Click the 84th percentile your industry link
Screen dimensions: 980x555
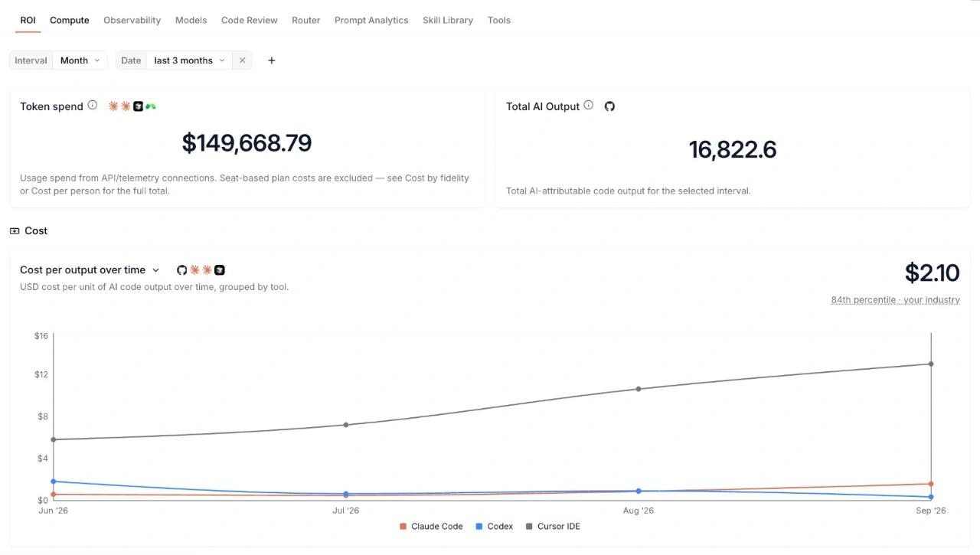[x=895, y=300]
